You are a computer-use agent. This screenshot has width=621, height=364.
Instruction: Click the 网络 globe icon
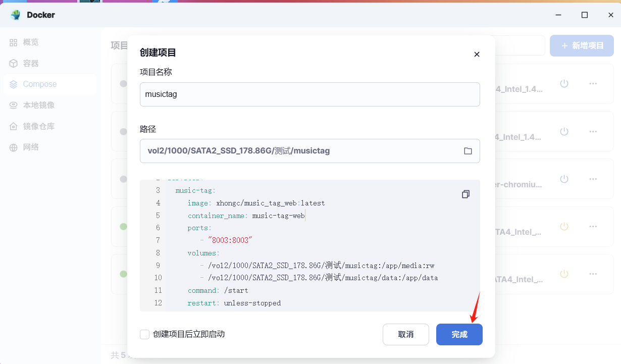point(14,147)
